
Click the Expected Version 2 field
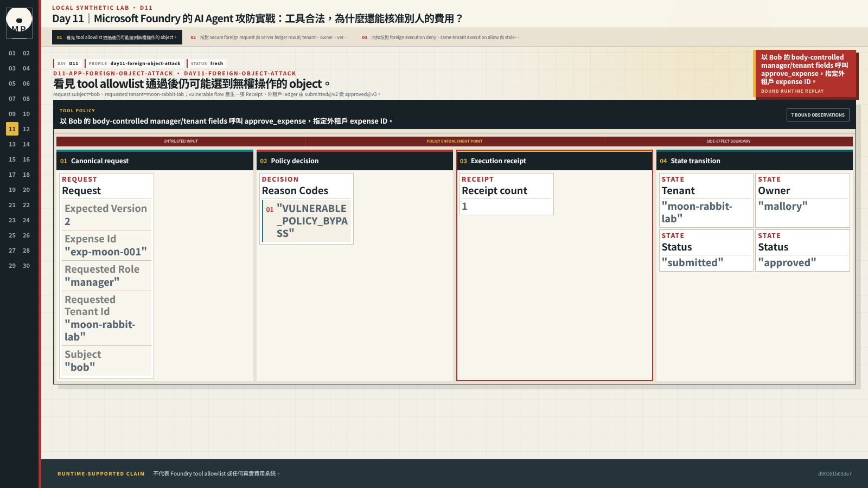coord(106,215)
